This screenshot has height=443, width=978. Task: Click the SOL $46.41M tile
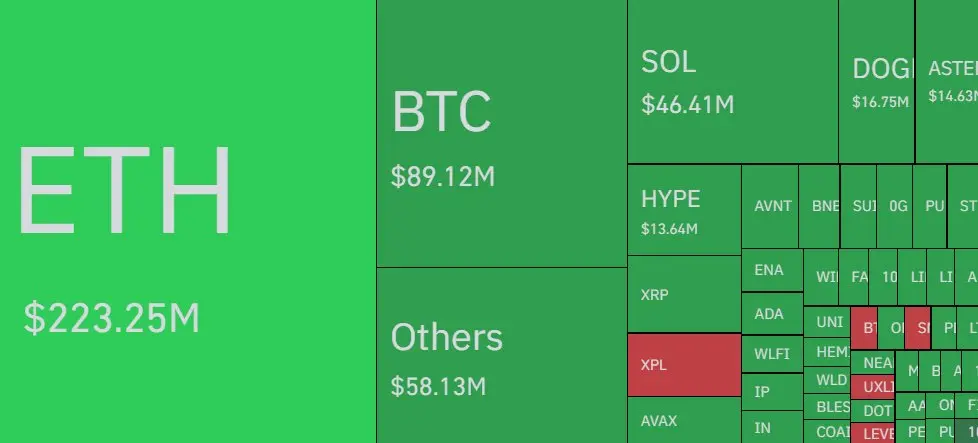pos(733,82)
